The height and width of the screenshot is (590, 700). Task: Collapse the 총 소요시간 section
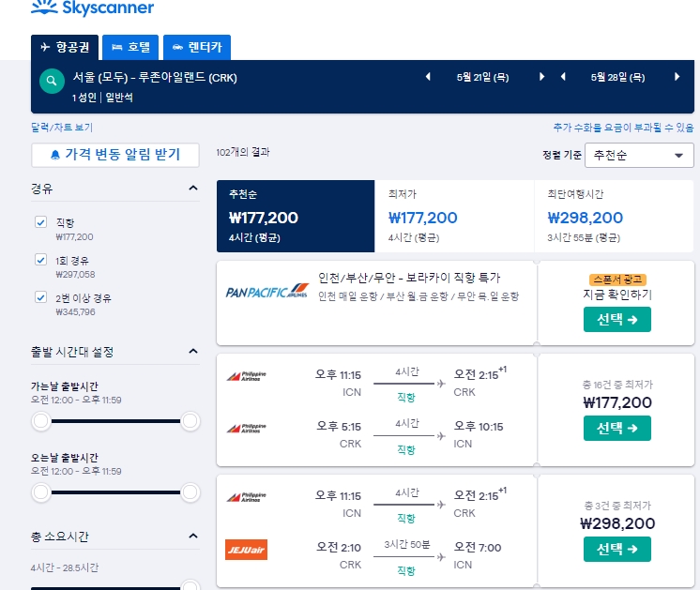point(193,536)
